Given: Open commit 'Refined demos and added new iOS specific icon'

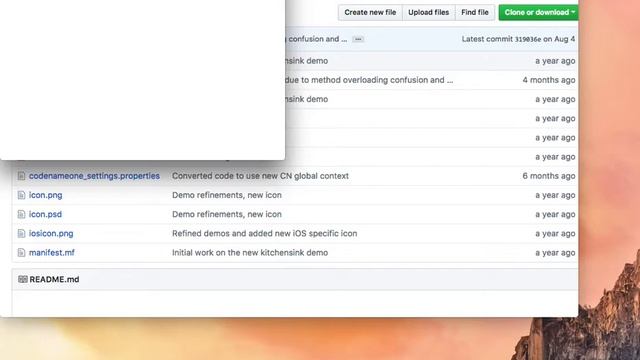Looking at the screenshot, I should click(x=264, y=233).
